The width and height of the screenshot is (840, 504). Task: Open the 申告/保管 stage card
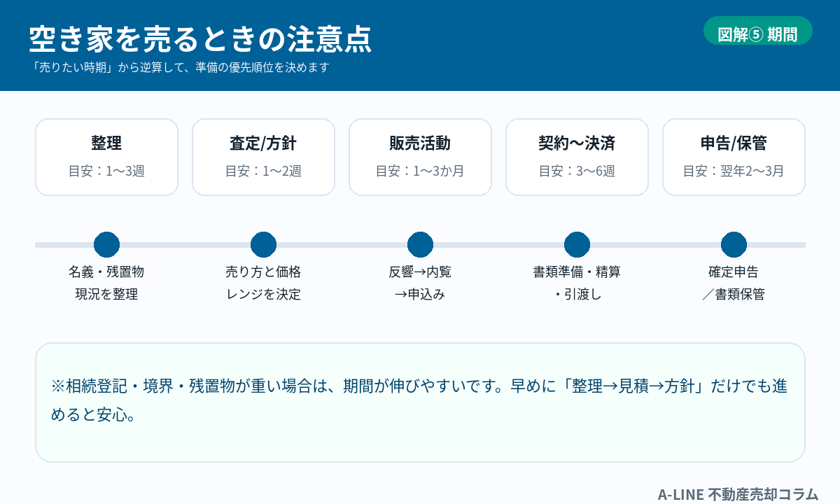point(734,157)
